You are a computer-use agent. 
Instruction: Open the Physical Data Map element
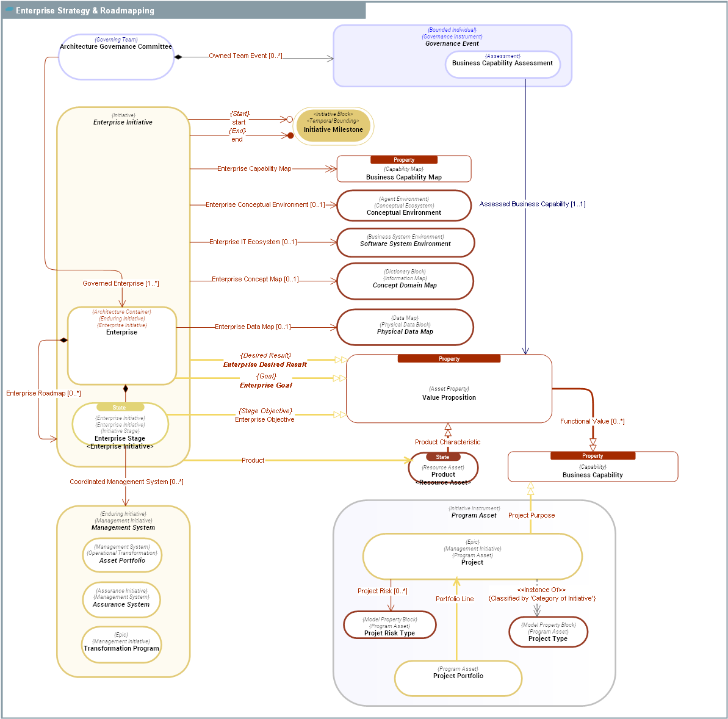click(x=405, y=327)
